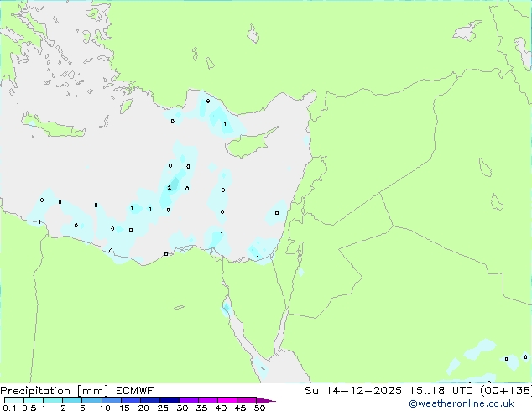532x411 pixels.
Task: Select the 1–2 mm legend swatch
Action: [x=53, y=400]
